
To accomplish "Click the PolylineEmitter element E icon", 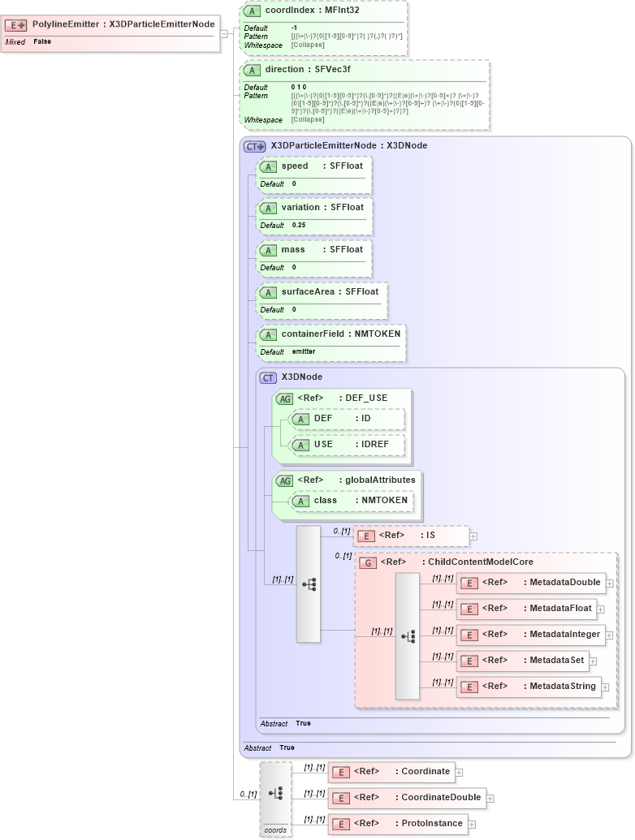I will [15, 25].
